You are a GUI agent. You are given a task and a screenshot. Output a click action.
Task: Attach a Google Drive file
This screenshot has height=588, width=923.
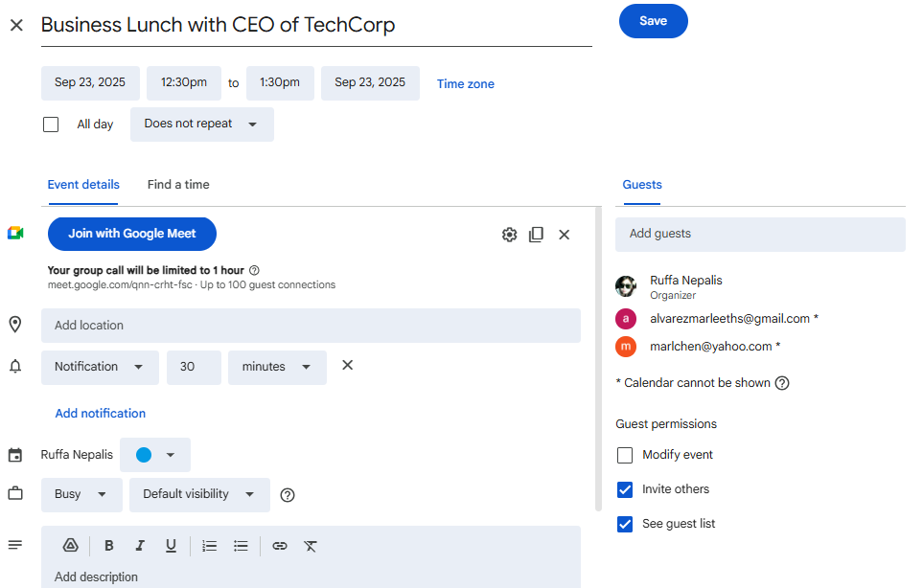[70, 546]
